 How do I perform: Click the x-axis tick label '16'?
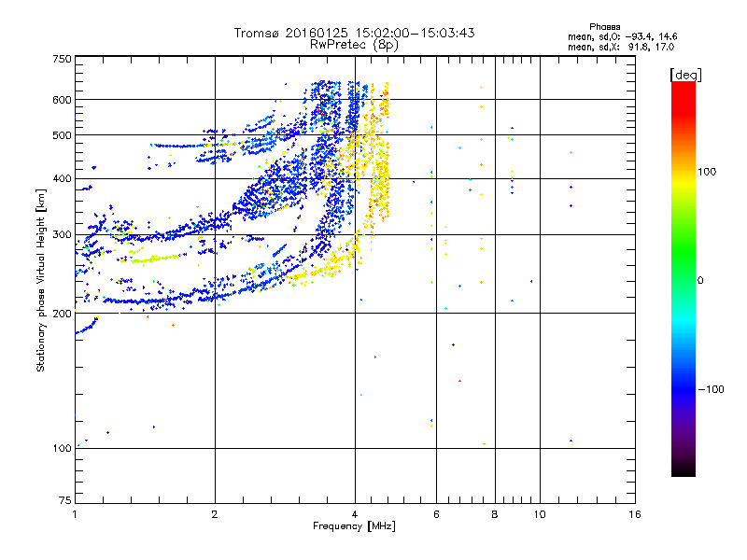click(x=635, y=514)
